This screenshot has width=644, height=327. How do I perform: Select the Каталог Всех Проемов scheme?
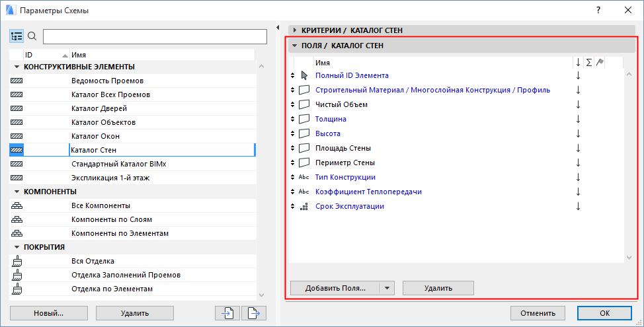(x=132, y=94)
